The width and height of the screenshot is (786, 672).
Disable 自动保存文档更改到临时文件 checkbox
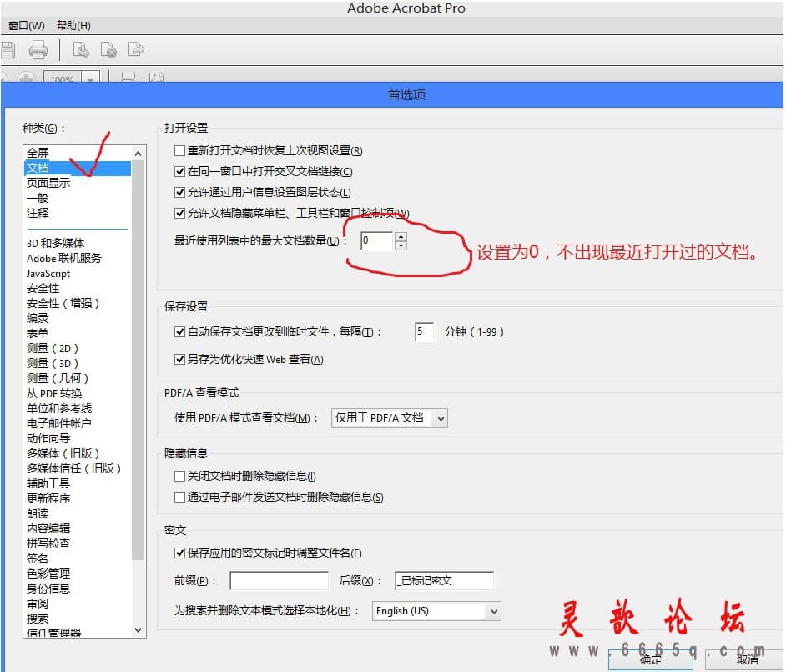(x=179, y=331)
